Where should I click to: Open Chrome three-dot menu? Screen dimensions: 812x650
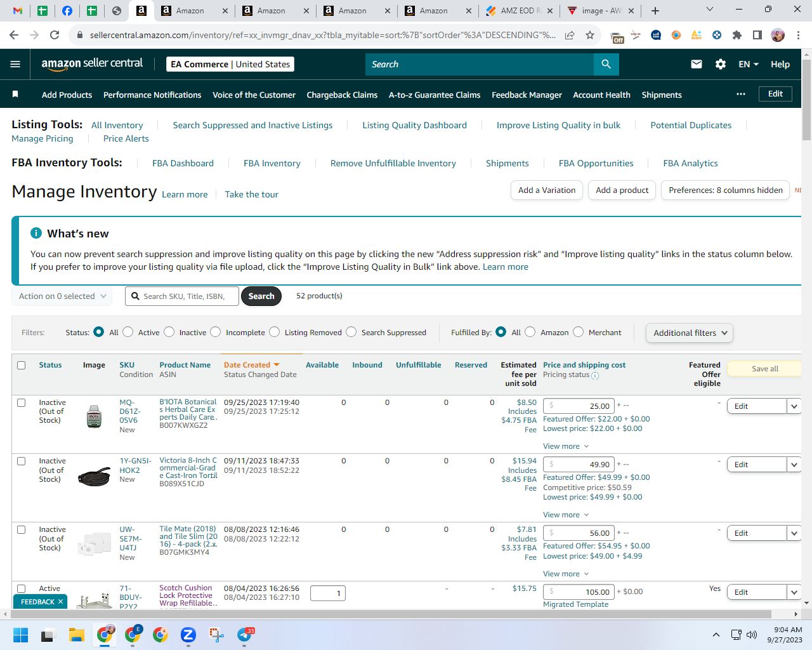click(x=799, y=35)
